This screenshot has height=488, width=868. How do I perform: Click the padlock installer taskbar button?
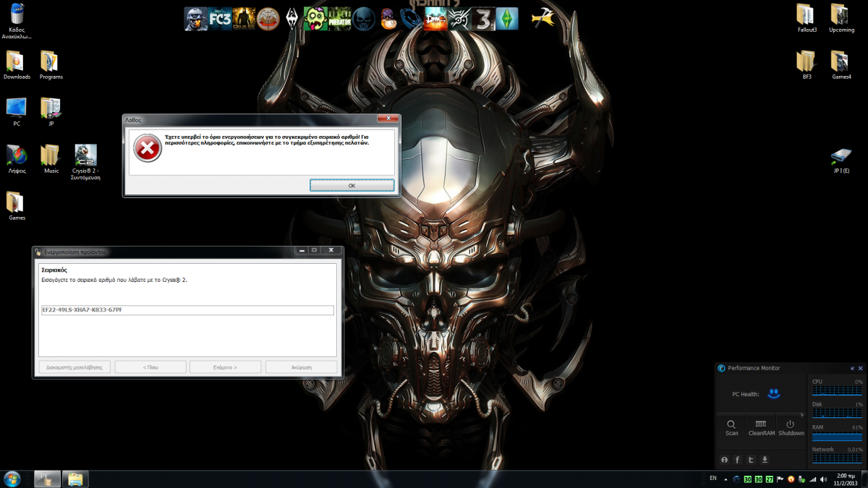point(47,479)
